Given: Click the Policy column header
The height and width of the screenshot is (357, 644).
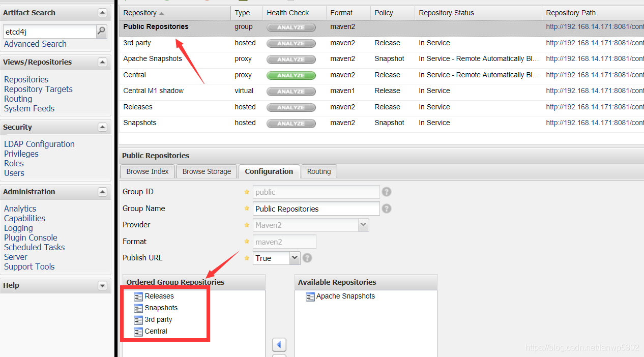Looking at the screenshot, I should pyautogui.click(x=393, y=13).
